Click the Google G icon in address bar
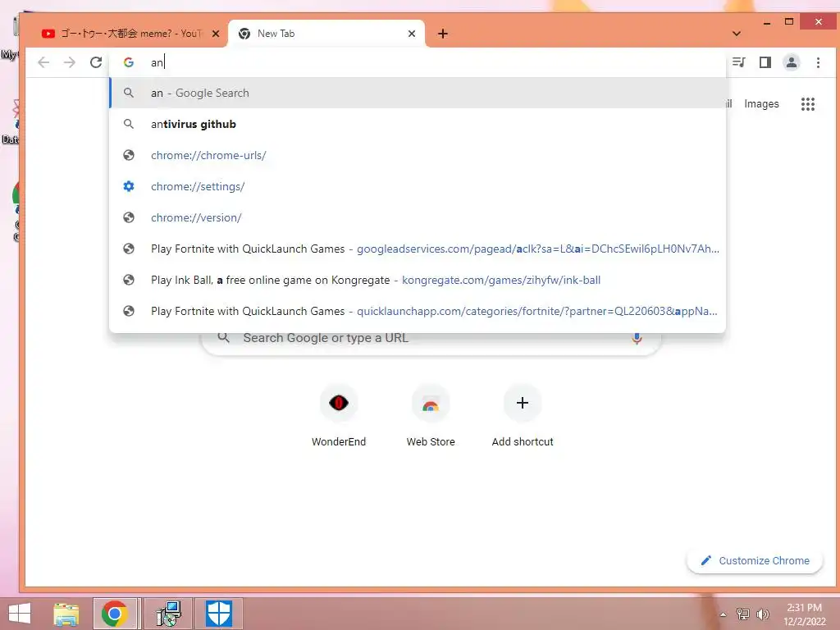The image size is (840, 630). 129,62
